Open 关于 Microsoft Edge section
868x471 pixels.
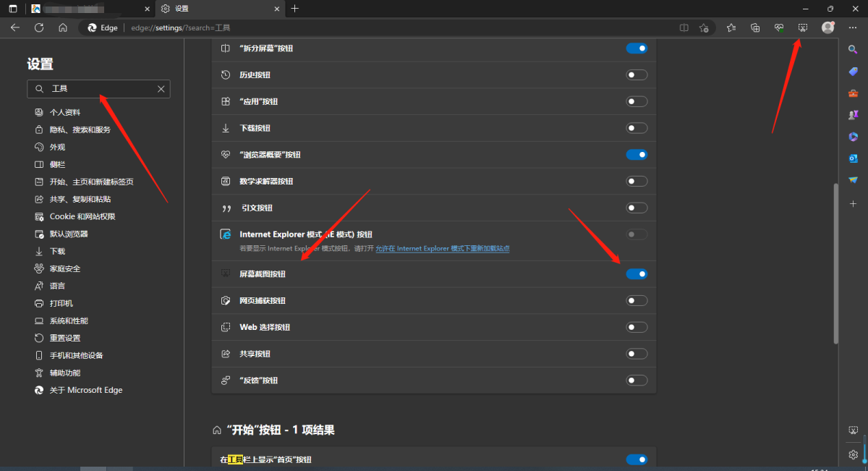coord(79,390)
